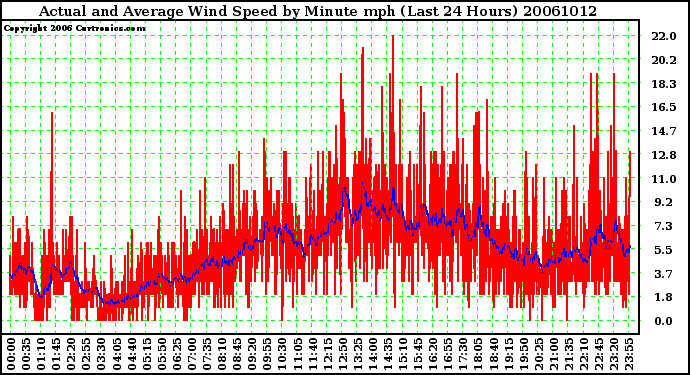Select the 1.8 y-axis value
The height and width of the screenshot is (375, 690).
coord(664,297)
